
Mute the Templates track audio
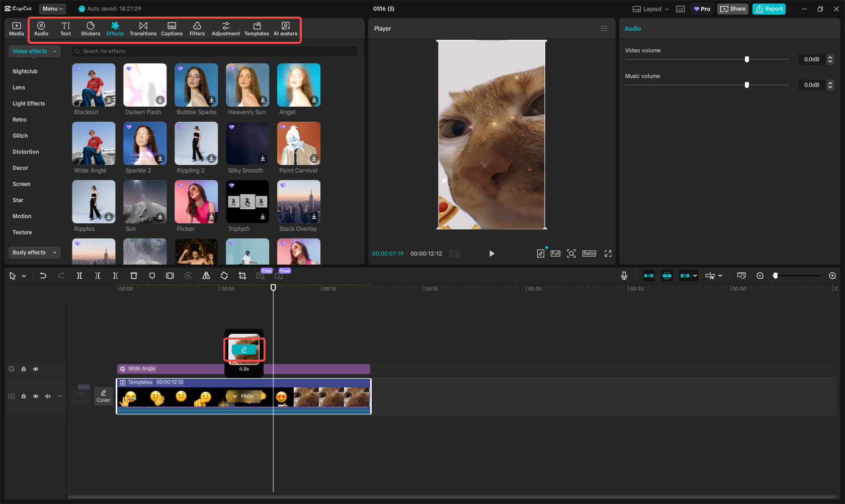(x=48, y=396)
